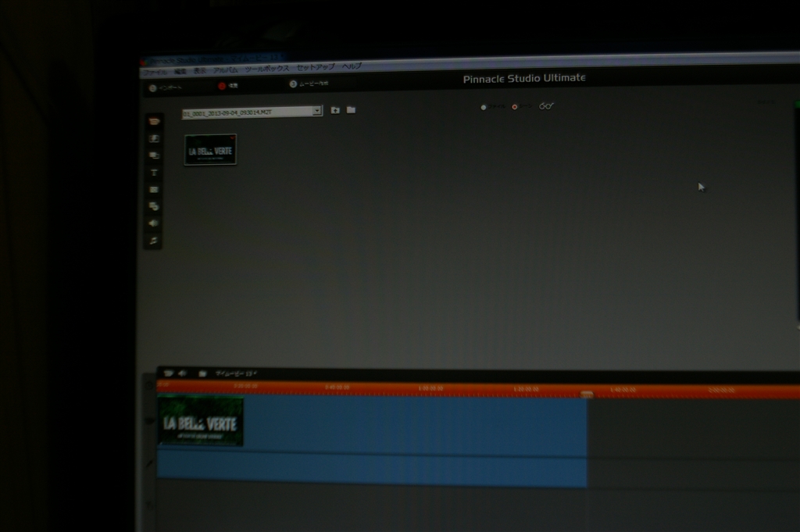The image size is (800, 532).
Task: Open the Titles album section icon
Action: click(x=154, y=173)
